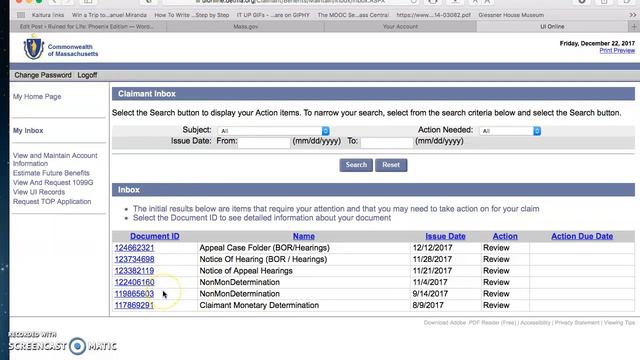
Task: Open the Change Password menu item
Action: [x=43, y=75]
